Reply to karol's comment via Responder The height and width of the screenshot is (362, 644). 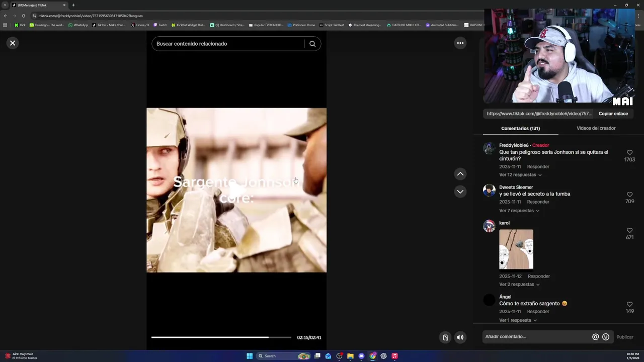click(x=539, y=277)
